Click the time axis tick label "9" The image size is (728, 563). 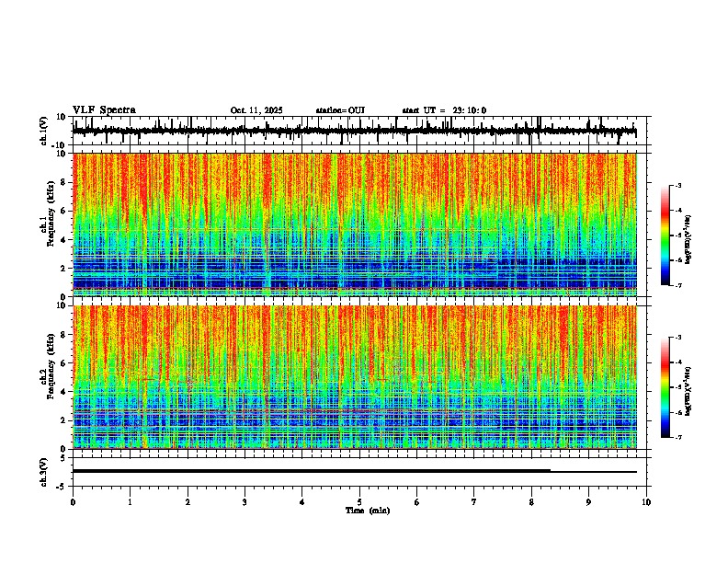coord(588,502)
